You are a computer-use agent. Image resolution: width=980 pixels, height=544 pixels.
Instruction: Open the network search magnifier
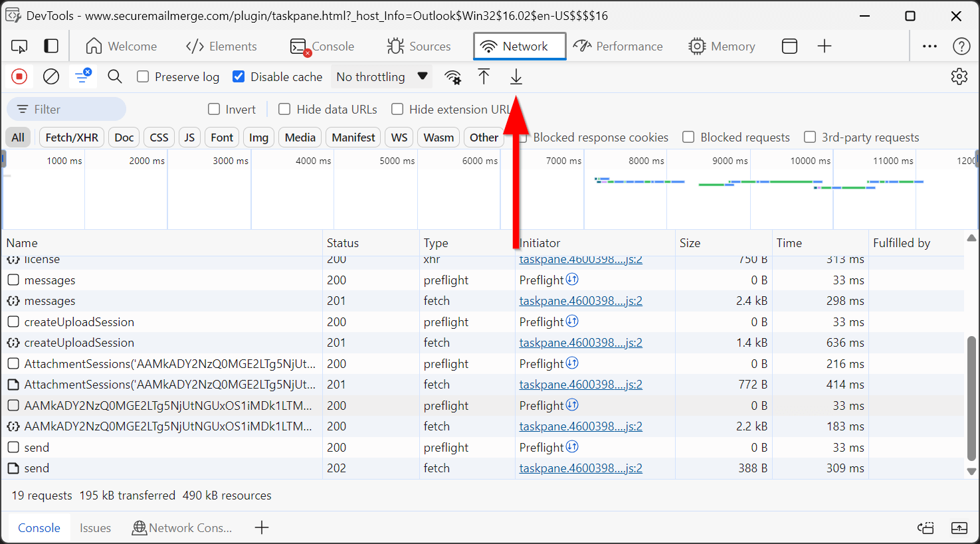(x=115, y=77)
